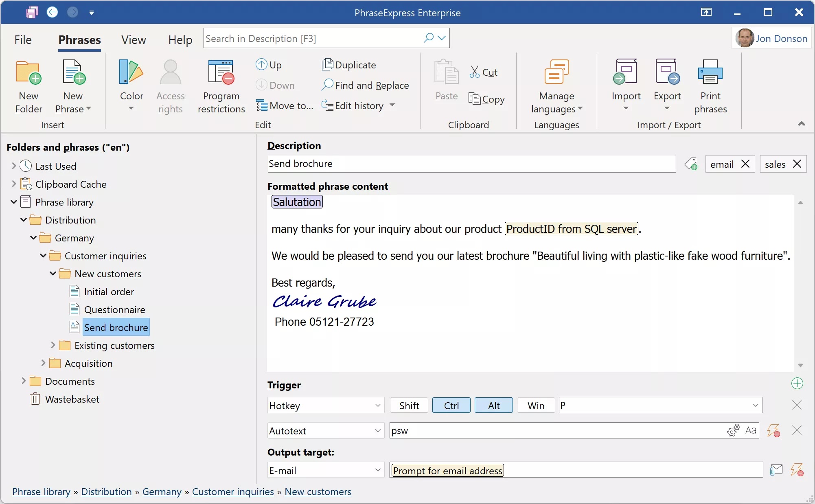Remove the email tag
Screen dimensions: 815x504
[x=745, y=164]
